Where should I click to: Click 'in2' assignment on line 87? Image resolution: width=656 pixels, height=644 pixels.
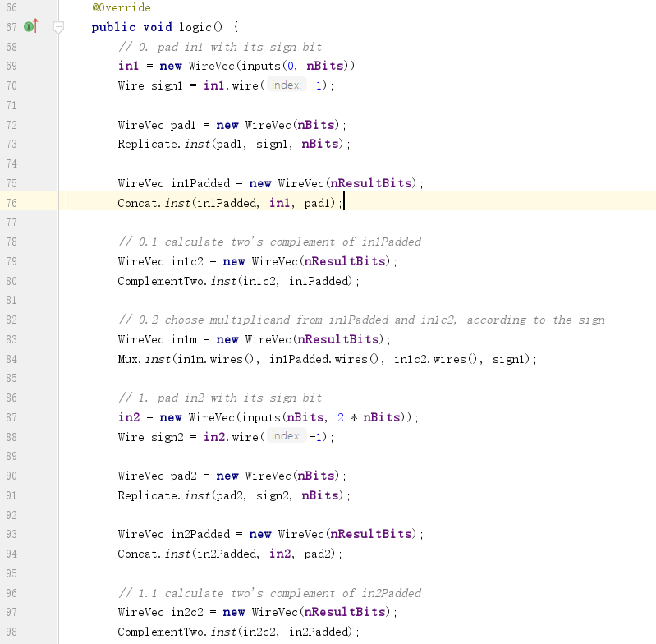tap(129, 417)
